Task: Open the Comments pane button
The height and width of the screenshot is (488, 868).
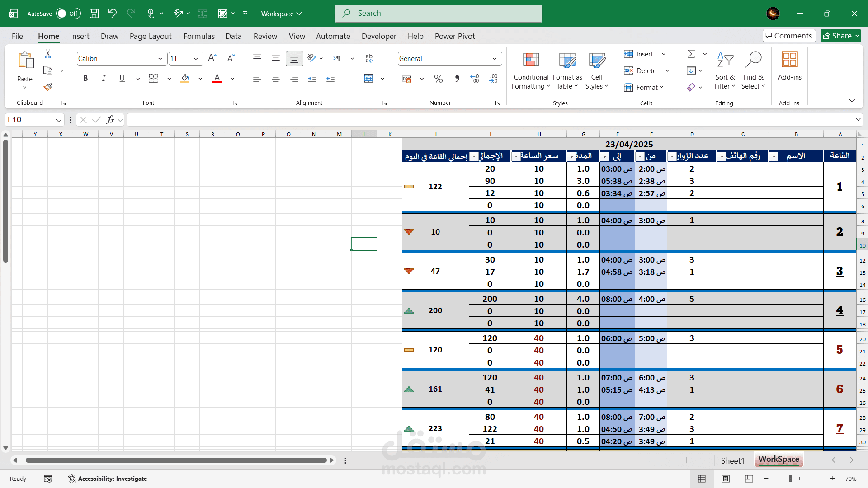Action: tap(789, 36)
